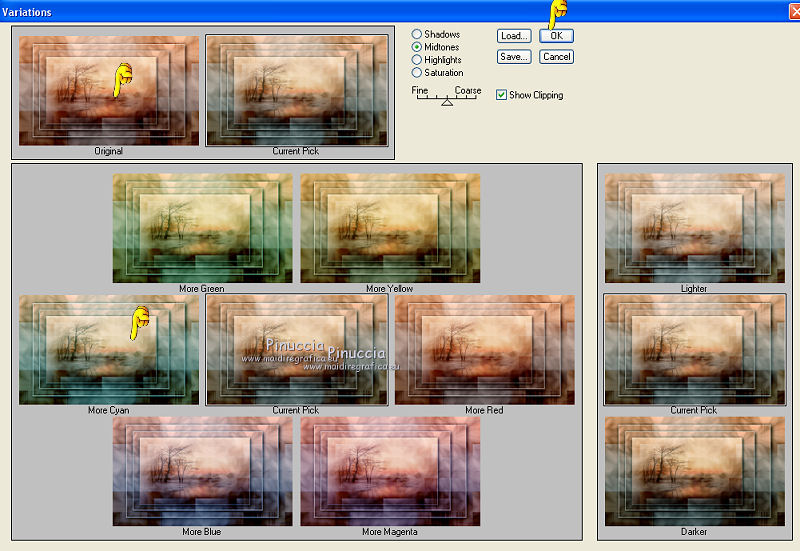This screenshot has height=551, width=800.
Task: Click the Lighter variation thumbnail
Action: 695,228
